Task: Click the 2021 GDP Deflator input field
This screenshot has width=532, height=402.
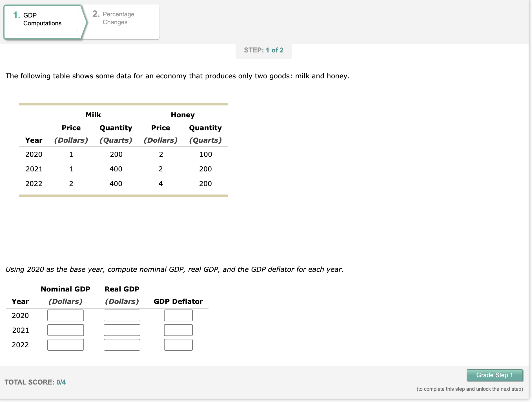Action: [178, 330]
